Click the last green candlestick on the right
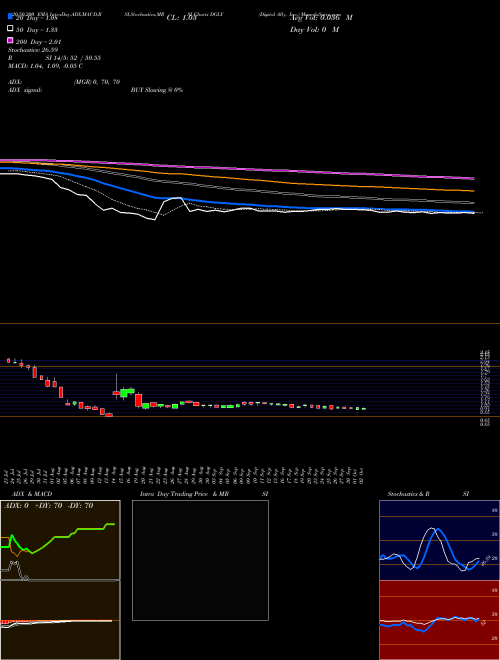Viewport: 500px width, 660px height. 364,409
